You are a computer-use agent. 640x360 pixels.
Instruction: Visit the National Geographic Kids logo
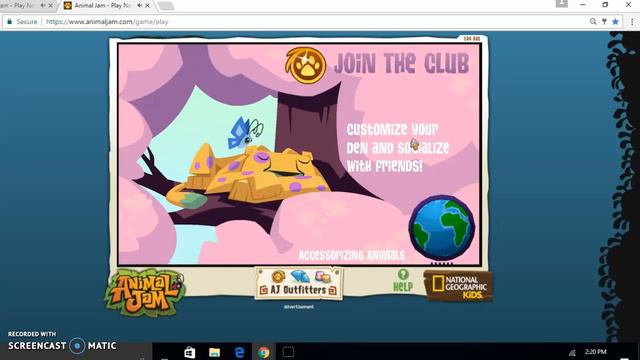pyautogui.click(x=458, y=286)
